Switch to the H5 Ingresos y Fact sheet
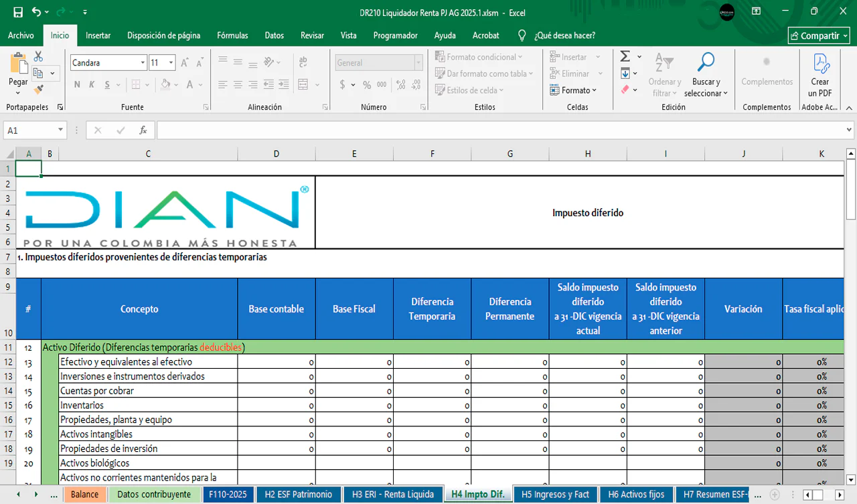This screenshot has height=504, width=857. (x=554, y=495)
